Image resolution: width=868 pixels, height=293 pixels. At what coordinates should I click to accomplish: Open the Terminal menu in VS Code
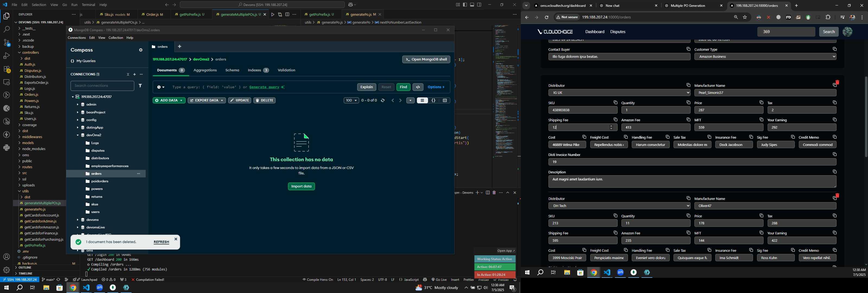point(88,5)
